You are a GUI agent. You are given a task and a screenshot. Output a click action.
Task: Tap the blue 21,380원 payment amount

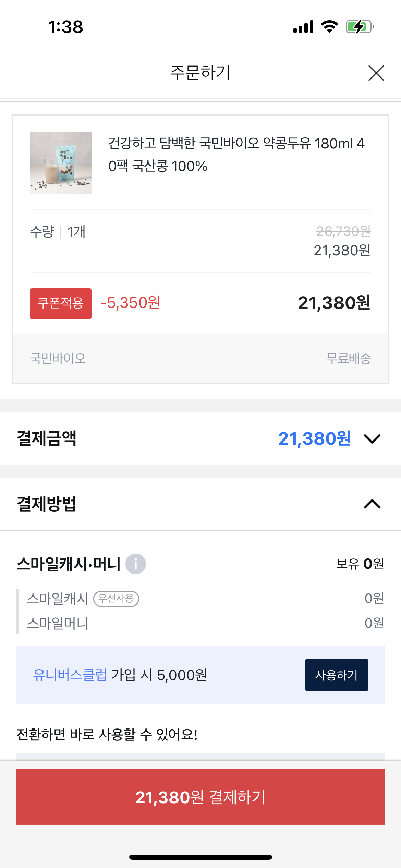315,439
